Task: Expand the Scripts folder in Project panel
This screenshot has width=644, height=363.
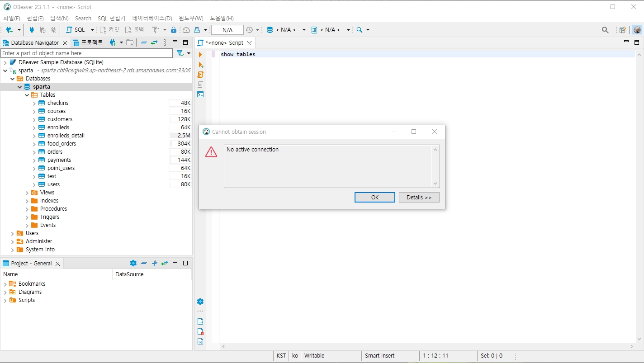Action: [x=5, y=300]
